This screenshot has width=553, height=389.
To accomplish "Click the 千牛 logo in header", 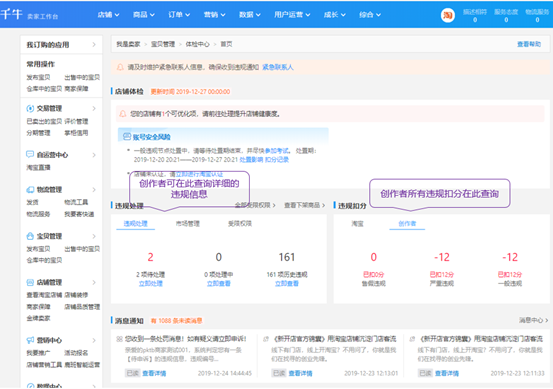I will click(11, 14).
